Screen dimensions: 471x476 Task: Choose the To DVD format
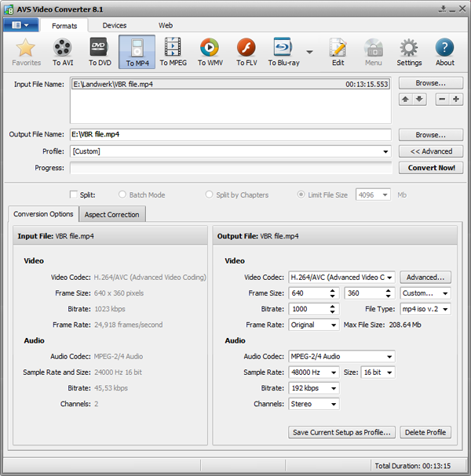100,53
